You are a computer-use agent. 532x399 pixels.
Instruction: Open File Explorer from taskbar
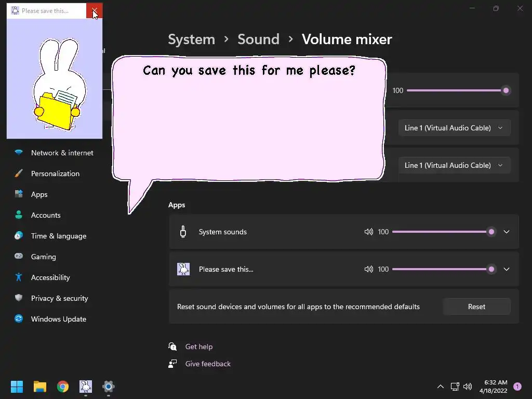point(39,387)
